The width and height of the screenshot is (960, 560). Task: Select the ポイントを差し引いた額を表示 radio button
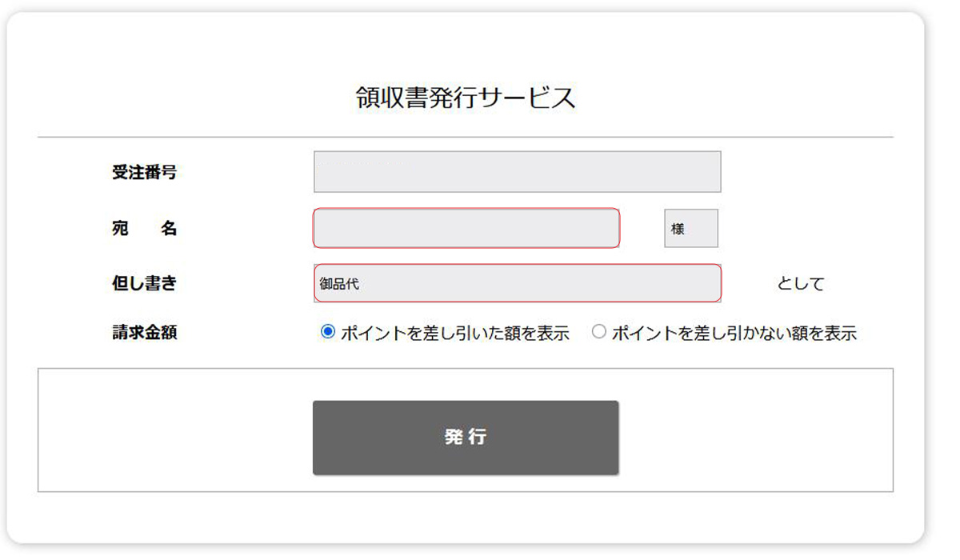pos(327,333)
